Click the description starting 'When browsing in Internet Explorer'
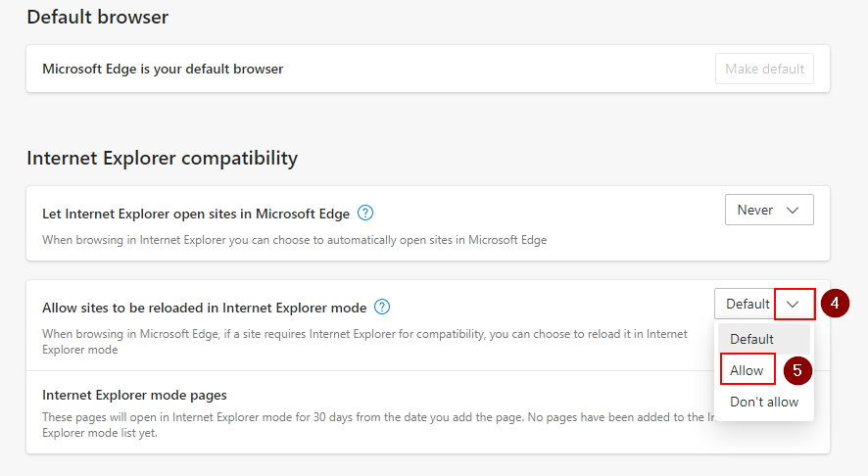 click(x=295, y=240)
